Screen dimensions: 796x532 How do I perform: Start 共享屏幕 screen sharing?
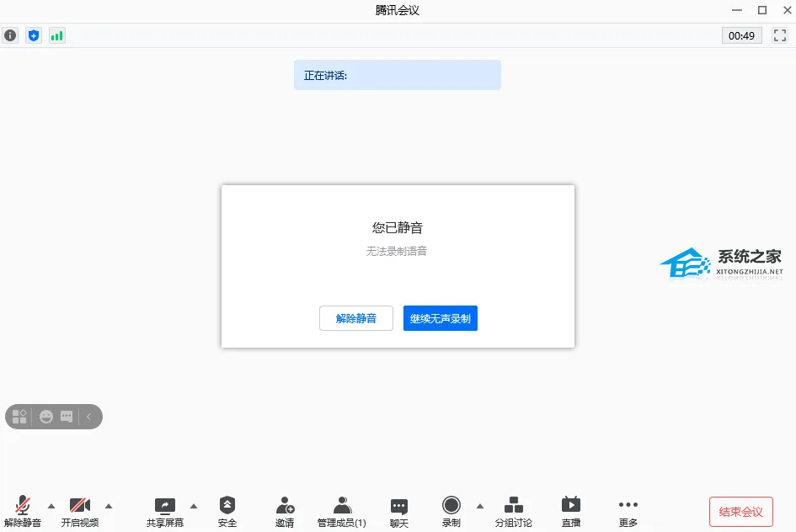164,512
